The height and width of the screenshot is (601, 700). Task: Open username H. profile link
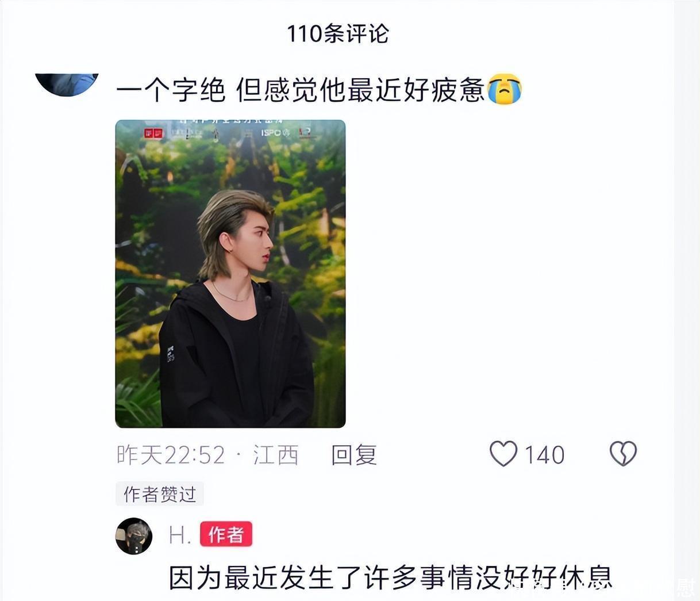180,535
